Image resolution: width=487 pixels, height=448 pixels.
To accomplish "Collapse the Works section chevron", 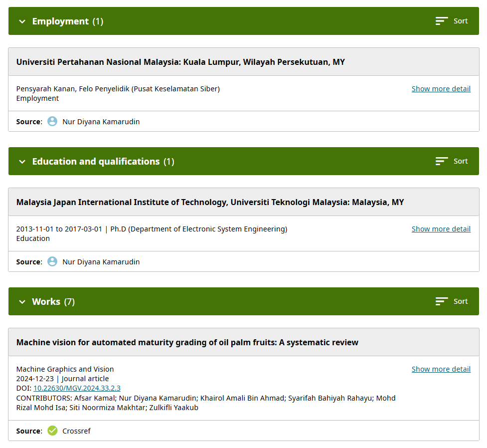I will pos(22,302).
